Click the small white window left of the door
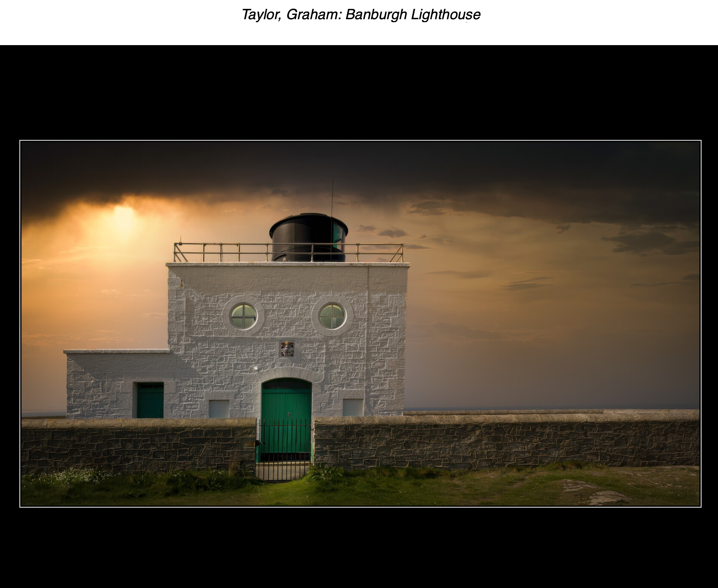718x588 pixels. pyautogui.click(x=219, y=409)
